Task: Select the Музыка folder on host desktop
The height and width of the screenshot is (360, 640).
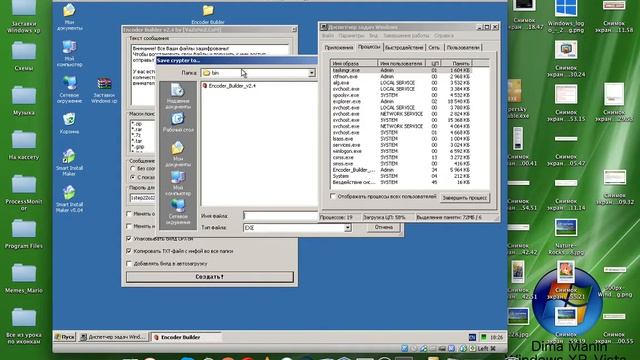Action: click(x=24, y=100)
